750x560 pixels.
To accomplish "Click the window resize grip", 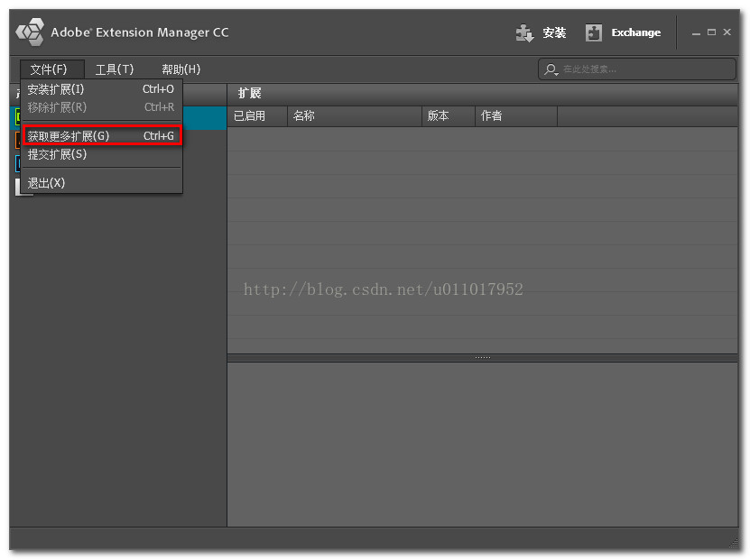I will click(x=733, y=542).
